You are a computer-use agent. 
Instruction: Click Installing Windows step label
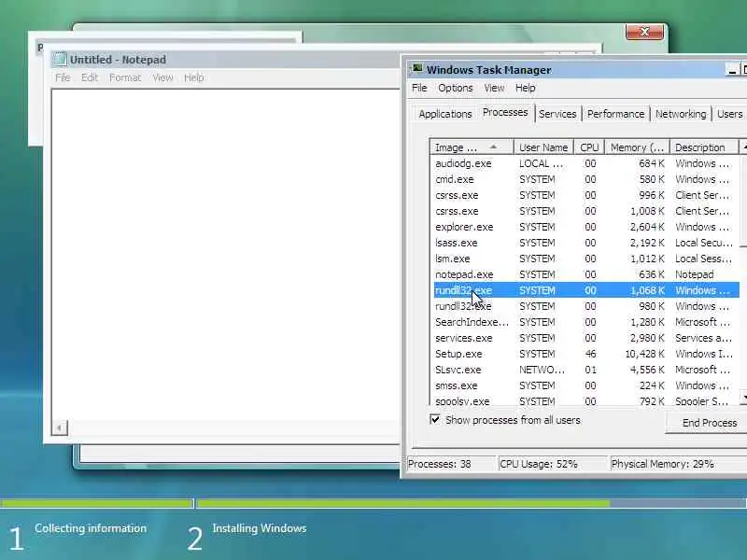260,528
